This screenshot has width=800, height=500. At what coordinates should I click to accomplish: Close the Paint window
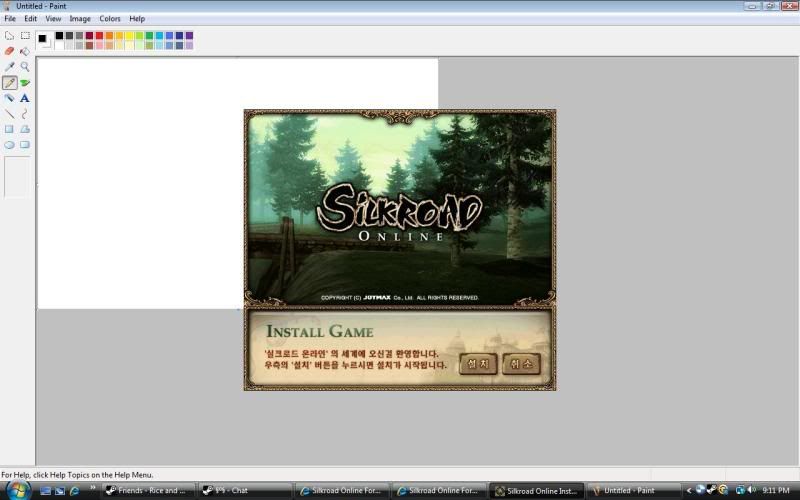pos(789,6)
